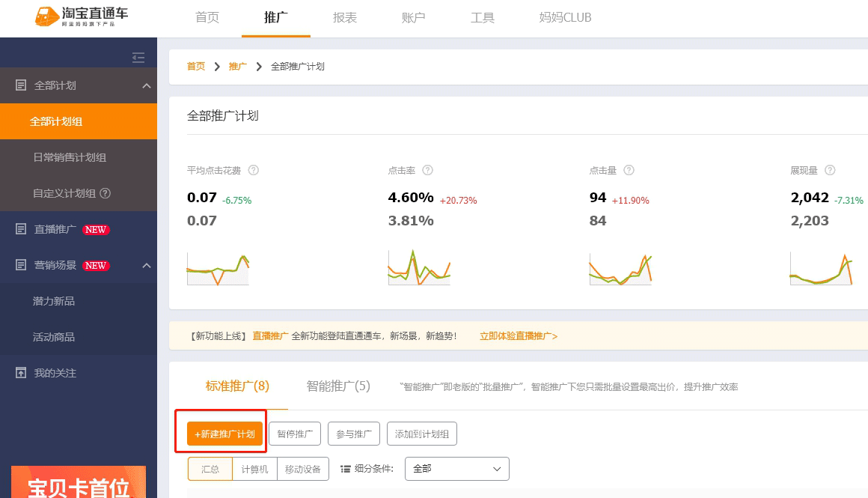868x498 pixels.
Task: Click the +新建推广计划 button
Action: (224, 434)
